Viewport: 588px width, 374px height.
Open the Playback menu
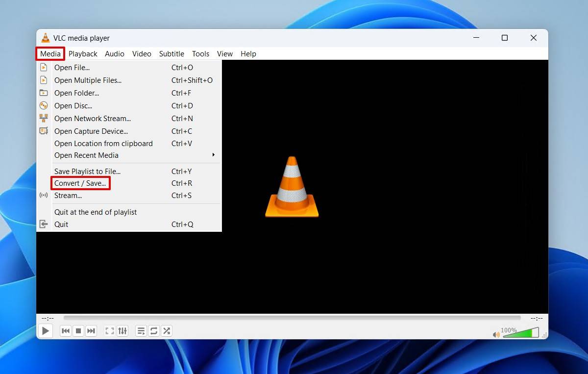pyautogui.click(x=83, y=54)
